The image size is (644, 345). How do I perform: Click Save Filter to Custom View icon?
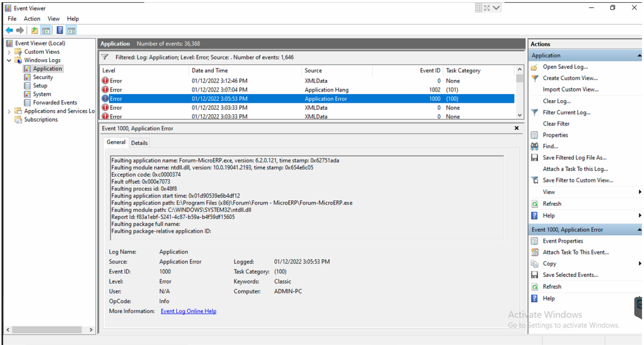click(534, 180)
